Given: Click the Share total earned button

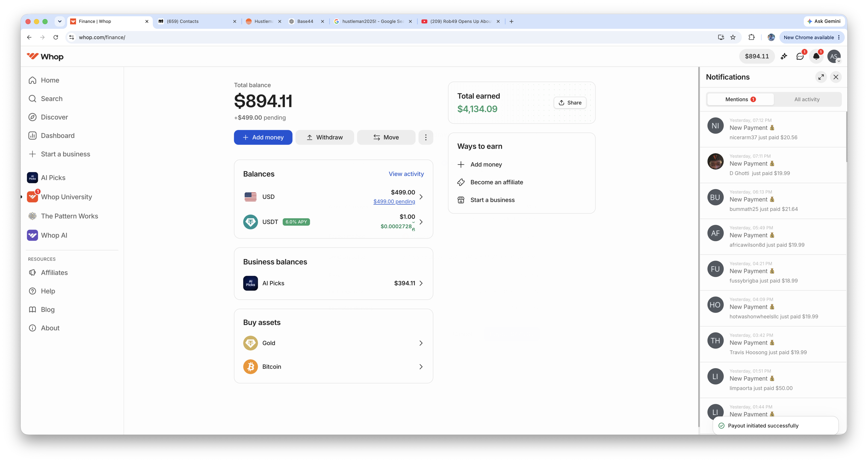Looking at the screenshot, I should point(570,103).
